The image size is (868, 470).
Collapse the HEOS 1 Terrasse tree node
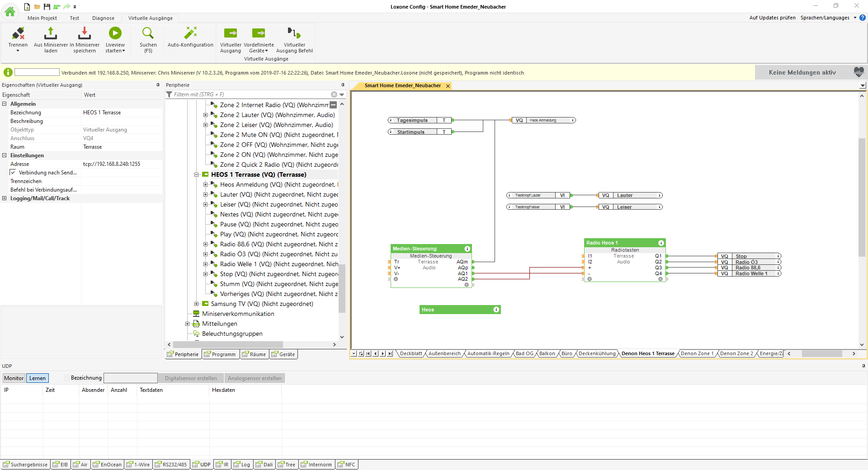tap(197, 175)
